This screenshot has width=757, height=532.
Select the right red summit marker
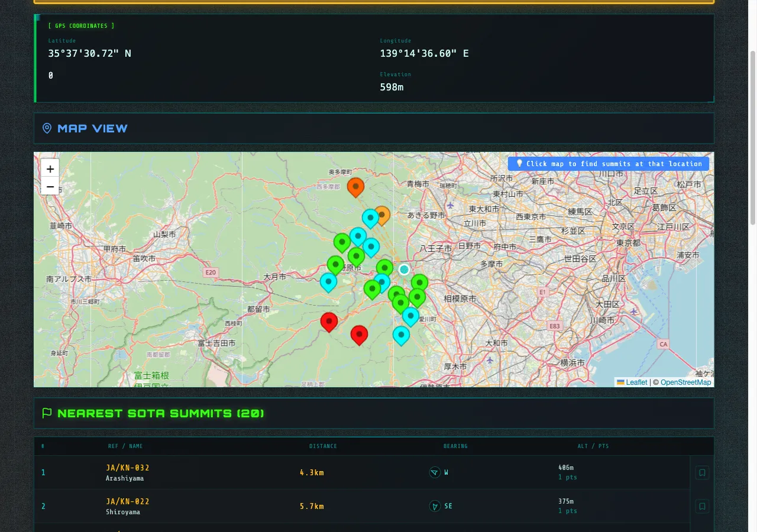point(359,334)
